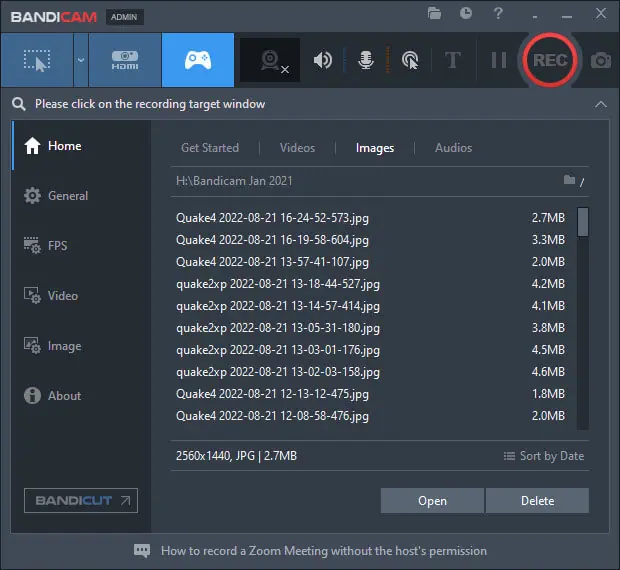Image resolution: width=620 pixels, height=570 pixels.
Task: Click the 4.6MB size of 13-02-03-158.jpg
Action: (x=548, y=372)
